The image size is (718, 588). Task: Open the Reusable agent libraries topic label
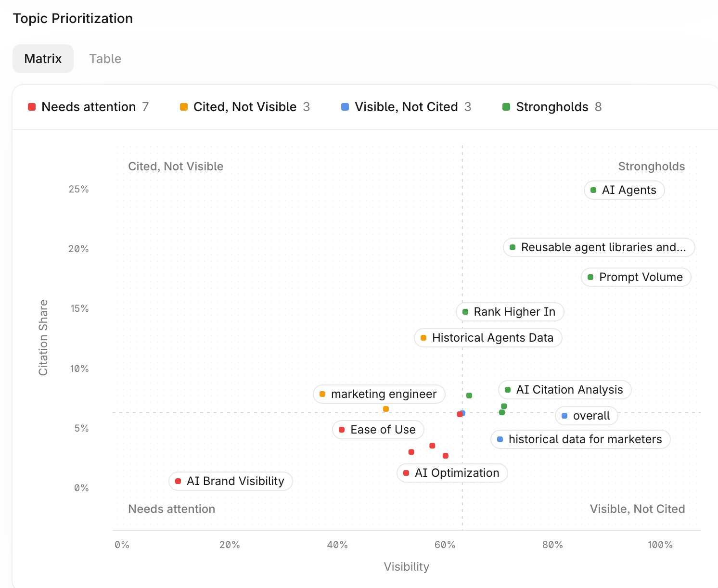coord(599,247)
